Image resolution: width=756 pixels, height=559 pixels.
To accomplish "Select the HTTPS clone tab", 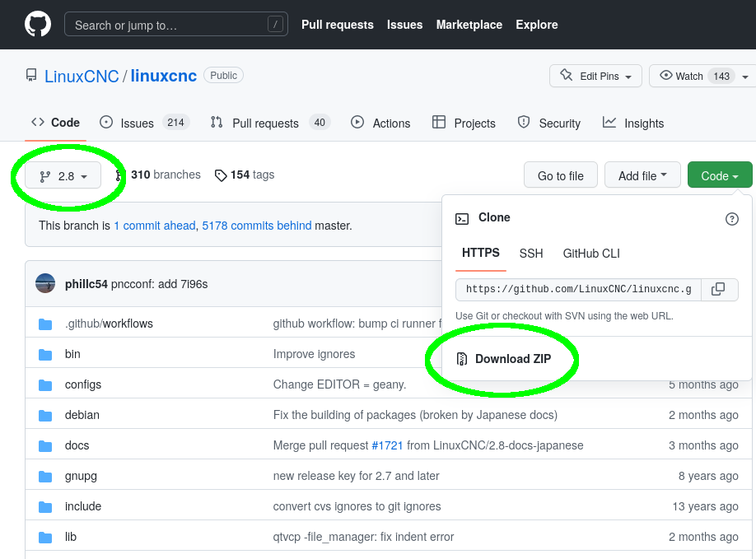I will coord(481,253).
